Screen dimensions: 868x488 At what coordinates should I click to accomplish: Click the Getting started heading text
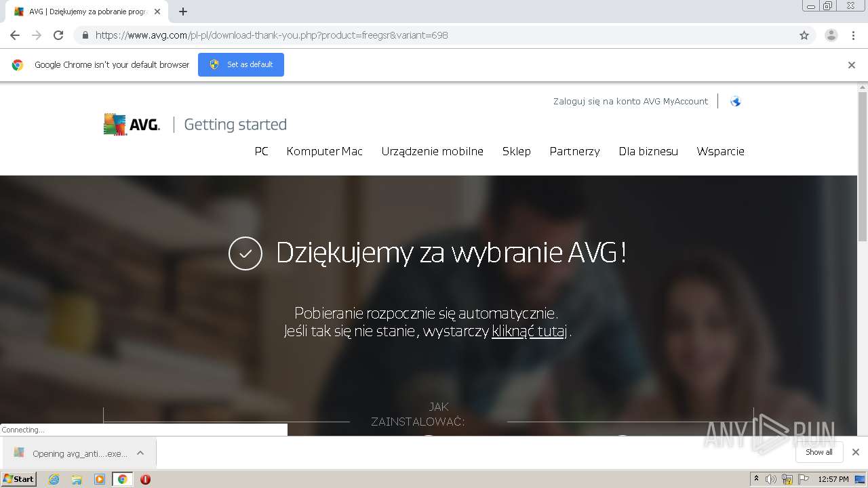click(235, 125)
